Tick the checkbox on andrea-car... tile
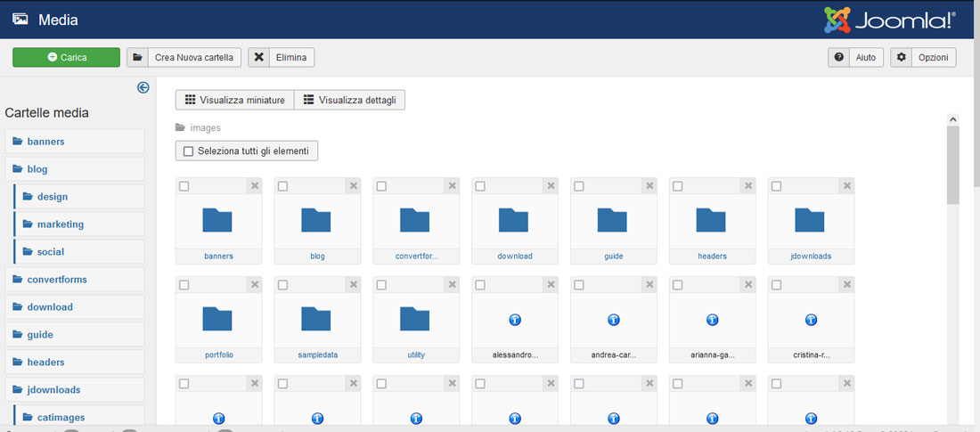 [579, 285]
